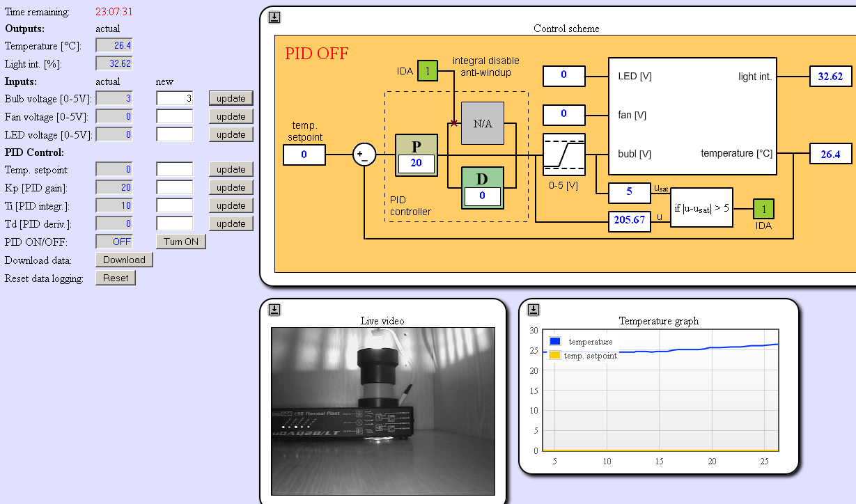
Task: Click the actual Bulb voltage field
Action: (x=114, y=98)
